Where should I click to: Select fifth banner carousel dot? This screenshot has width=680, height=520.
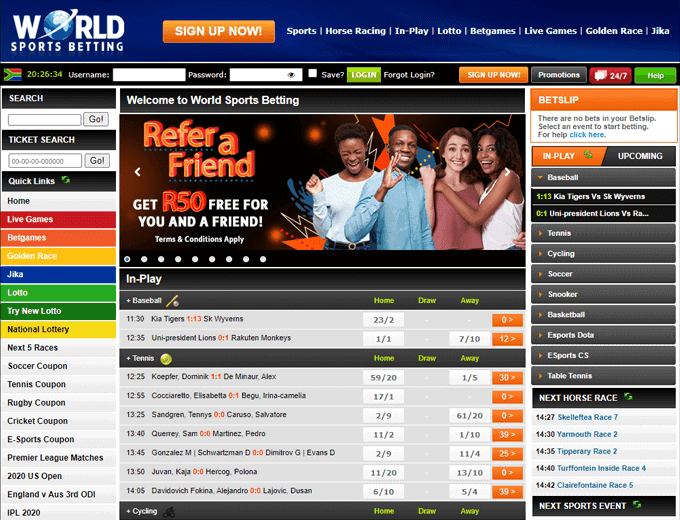(195, 259)
